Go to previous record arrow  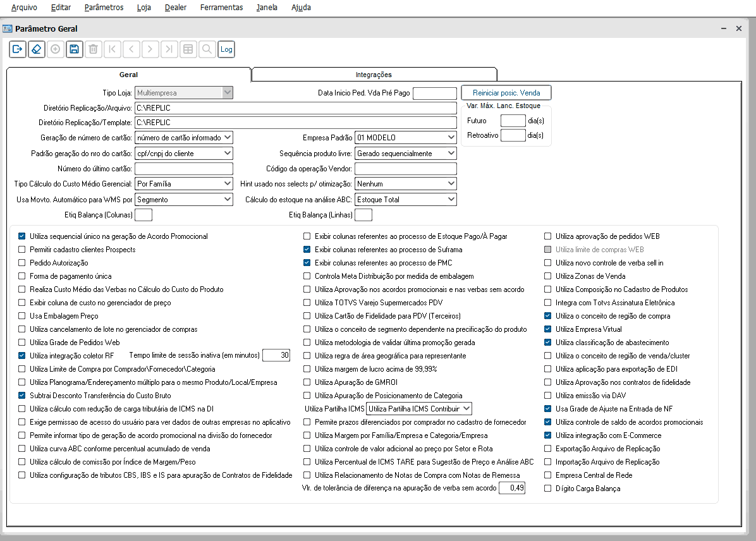[131, 49]
